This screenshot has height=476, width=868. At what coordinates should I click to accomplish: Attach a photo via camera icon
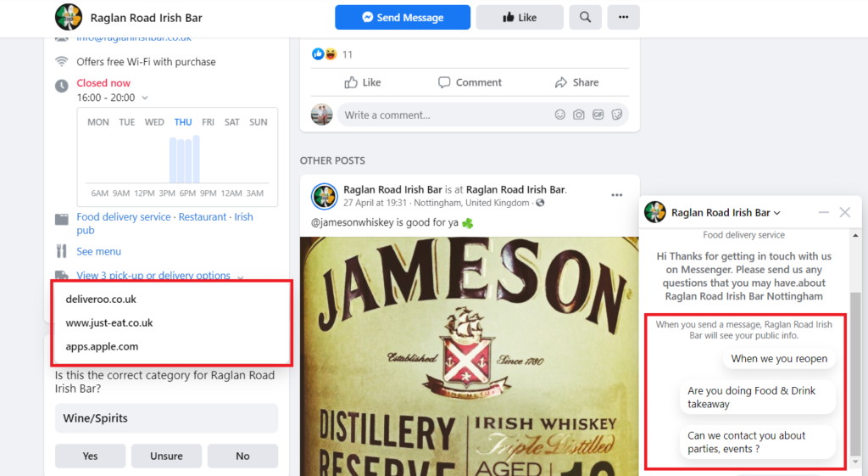(x=578, y=115)
